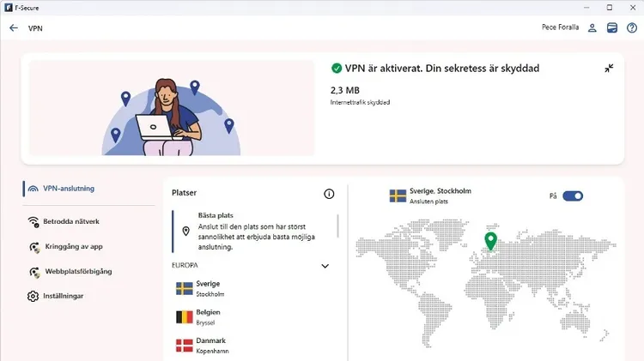Select the VPN-anslutning tab
This screenshot has width=644, height=361.
tap(68, 189)
